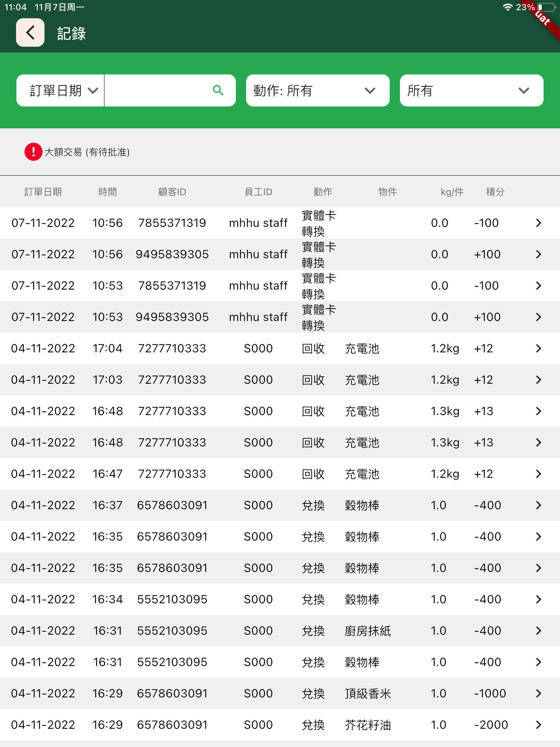Tap the back arrow button
Image resolution: width=560 pixels, height=747 pixels.
(x=30, y=33)
